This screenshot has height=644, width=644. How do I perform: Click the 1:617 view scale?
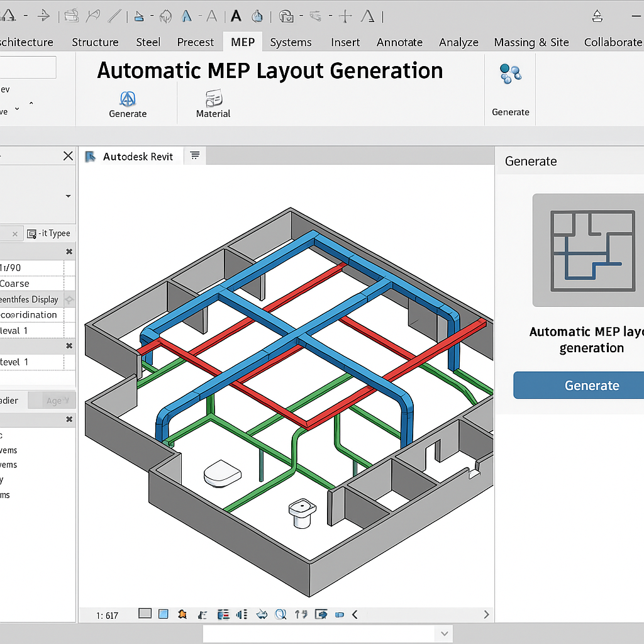coord(108,615)
